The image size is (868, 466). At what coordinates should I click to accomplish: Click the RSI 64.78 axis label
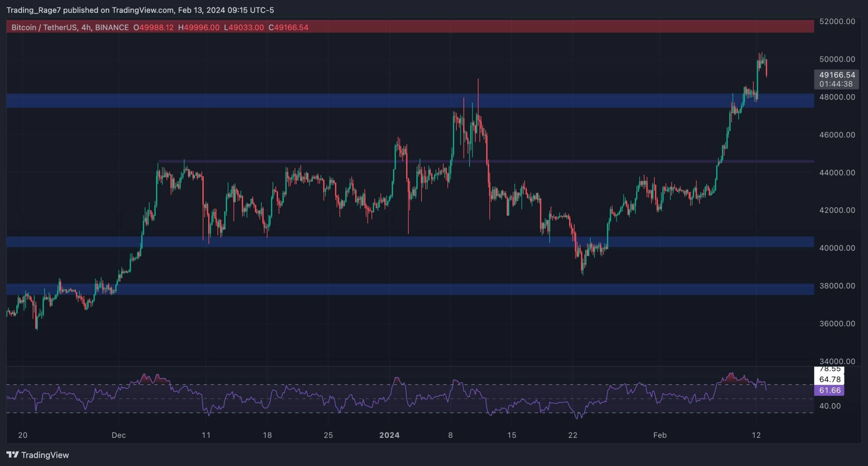[829, 379]
